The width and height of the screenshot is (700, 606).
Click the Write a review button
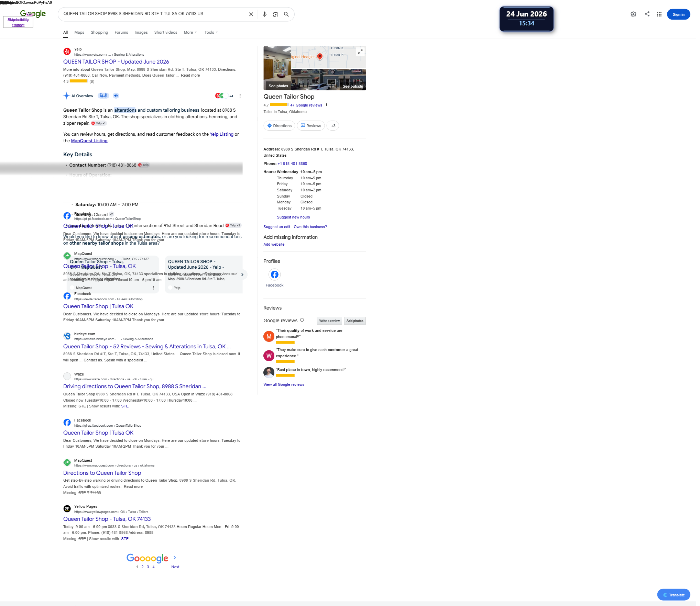click(329, 321)
